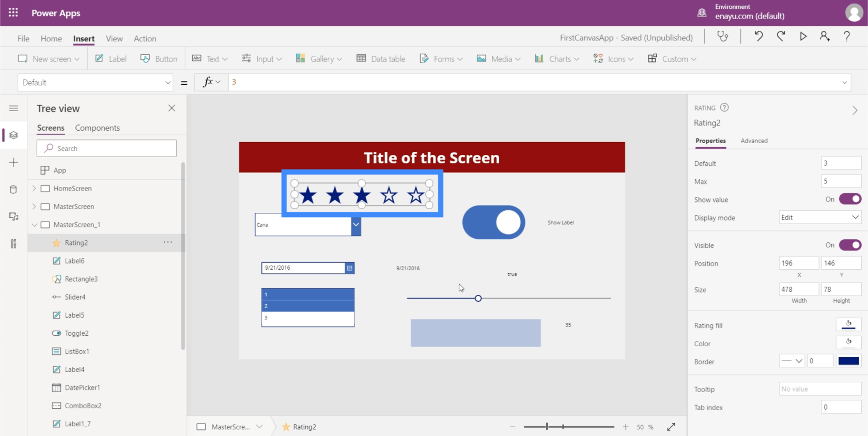Image resolution: width=868 pixels, height=436 pixels.
Task: Open the app launcher waffle icon
Action: pyautogui.click(x=13, y=13)
